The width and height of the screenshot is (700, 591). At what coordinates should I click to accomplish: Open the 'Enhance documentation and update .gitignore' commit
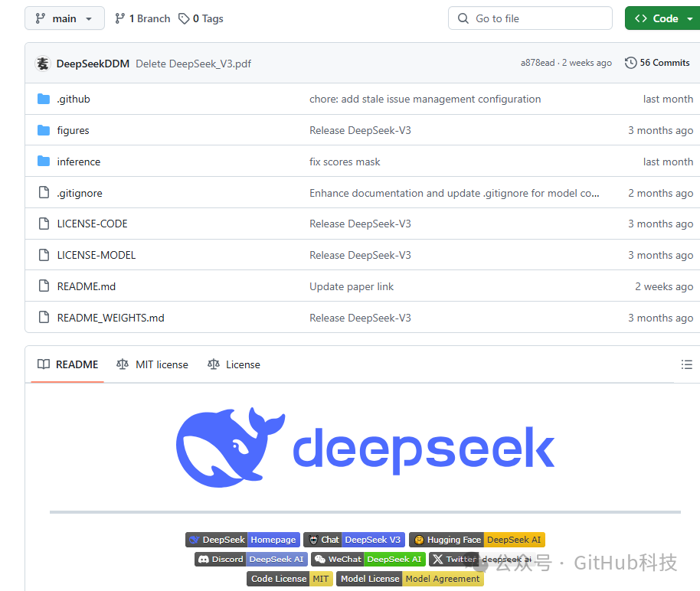454,193
